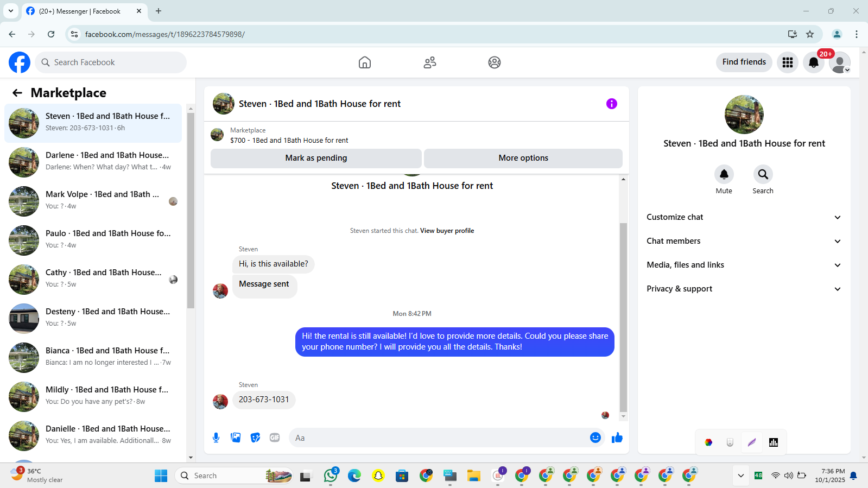Click the large house thumbnail in right panel

pyautogui.click(x=744, y=115)
